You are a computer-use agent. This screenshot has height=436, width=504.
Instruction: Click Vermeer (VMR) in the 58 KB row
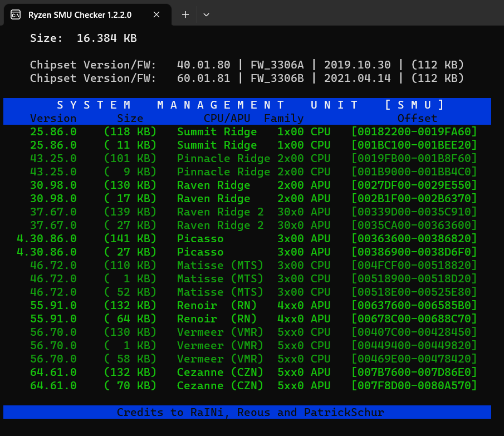pyautogui.click(x=220, y=359)
